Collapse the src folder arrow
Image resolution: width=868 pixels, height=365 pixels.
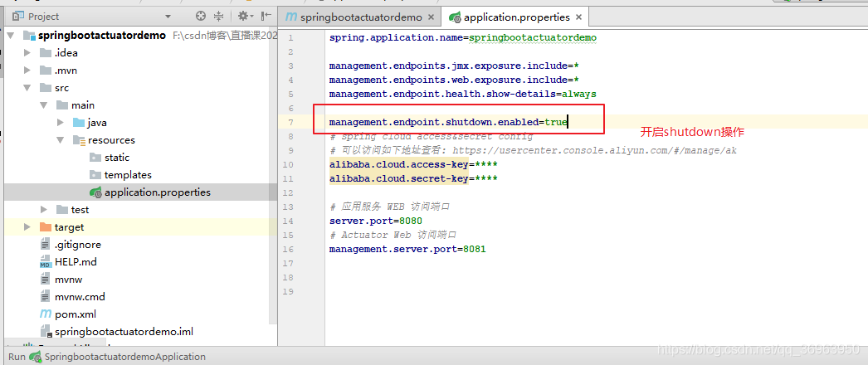click(27, 88)
